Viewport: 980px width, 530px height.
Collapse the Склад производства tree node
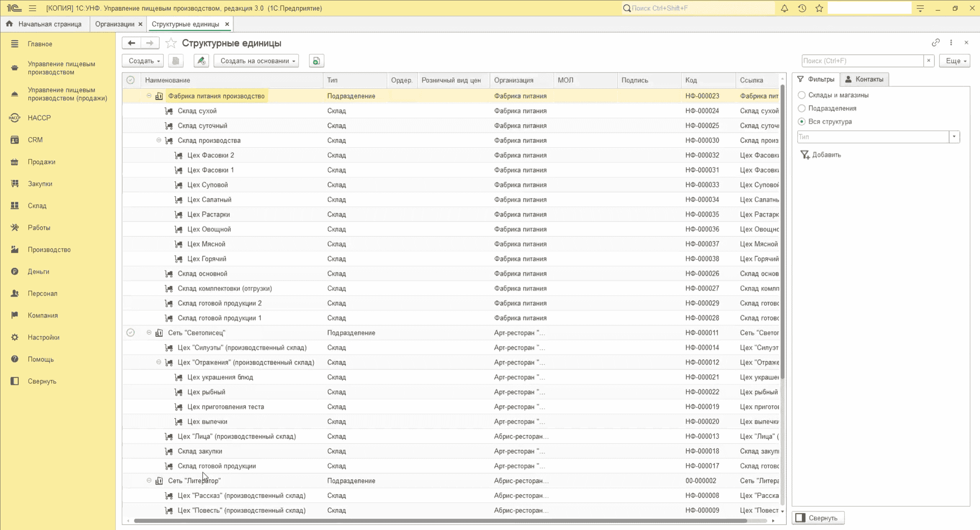[x=159, y=140]
